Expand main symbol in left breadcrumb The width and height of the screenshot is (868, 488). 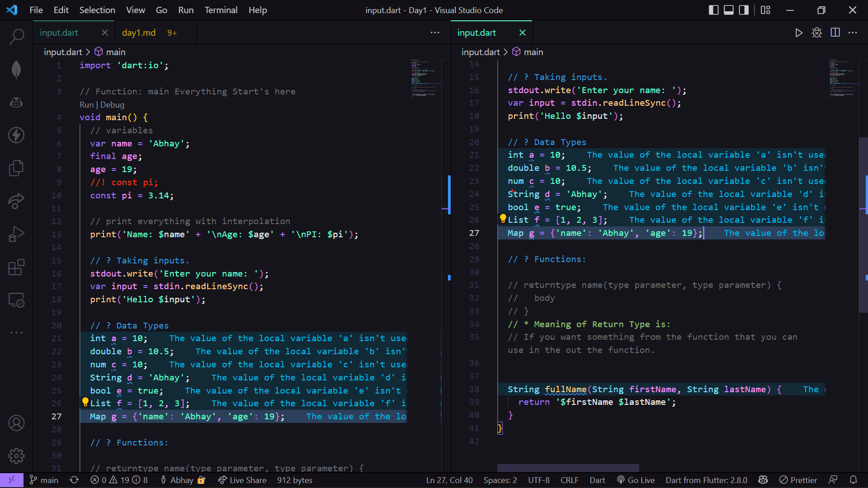[x=115, y=52]
